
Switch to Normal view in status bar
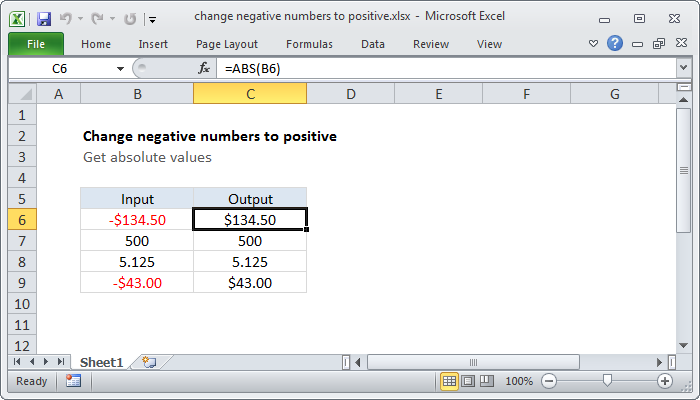[449, 381]
